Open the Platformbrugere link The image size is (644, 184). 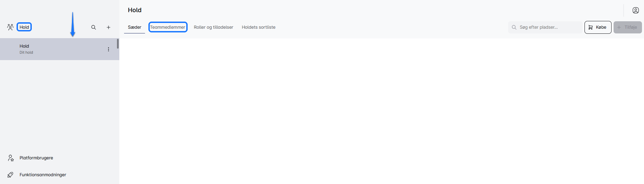pos(36,158)
